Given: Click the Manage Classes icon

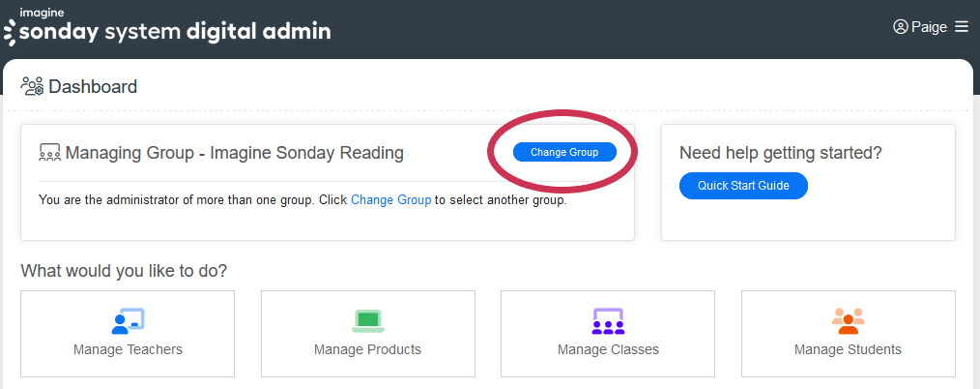Looking at the screenshot, I should tap(608, 319).
